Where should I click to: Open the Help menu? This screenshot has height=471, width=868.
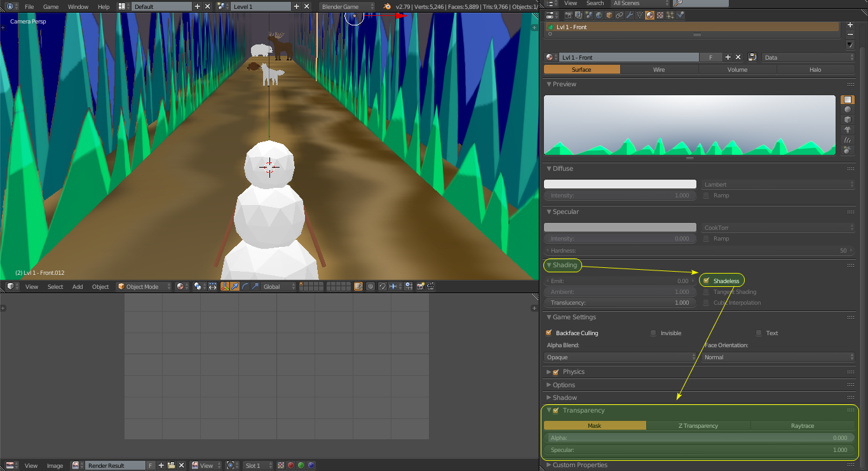tap(104, 6)
